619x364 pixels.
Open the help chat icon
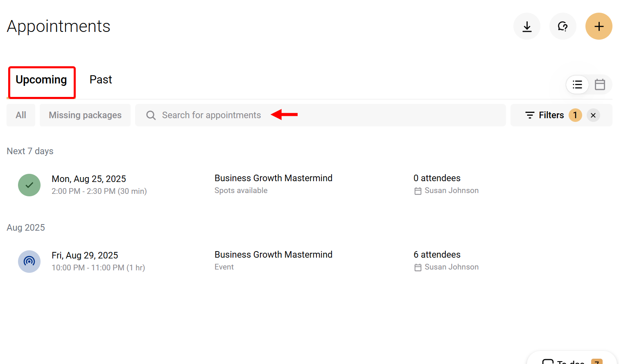point(563,26)
